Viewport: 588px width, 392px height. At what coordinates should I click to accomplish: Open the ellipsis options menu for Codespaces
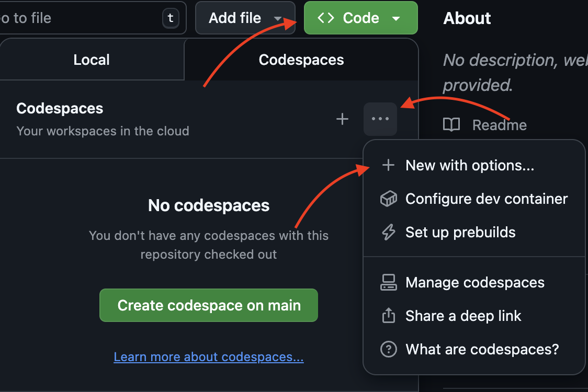coord(380,119)
